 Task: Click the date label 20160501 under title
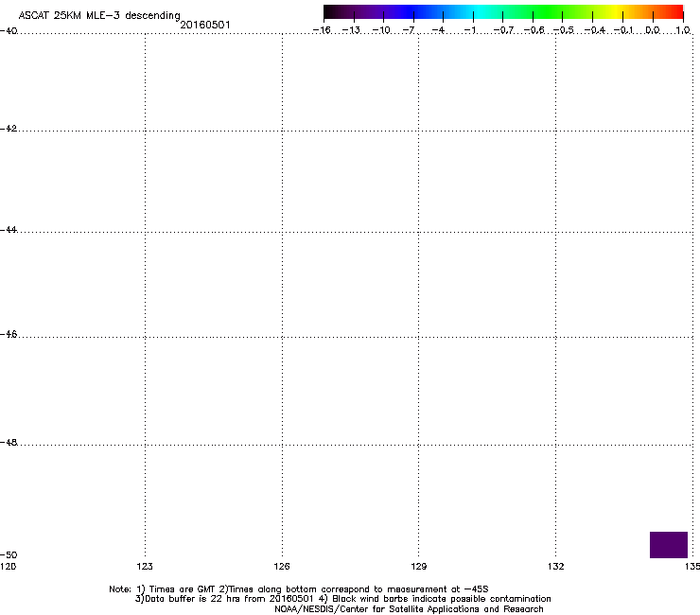point(205,25)
